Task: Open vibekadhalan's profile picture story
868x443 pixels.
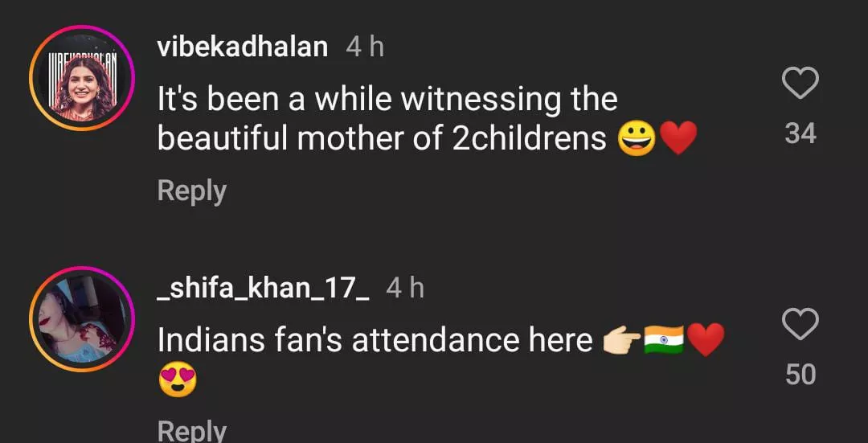Action: tap(80, 79)
